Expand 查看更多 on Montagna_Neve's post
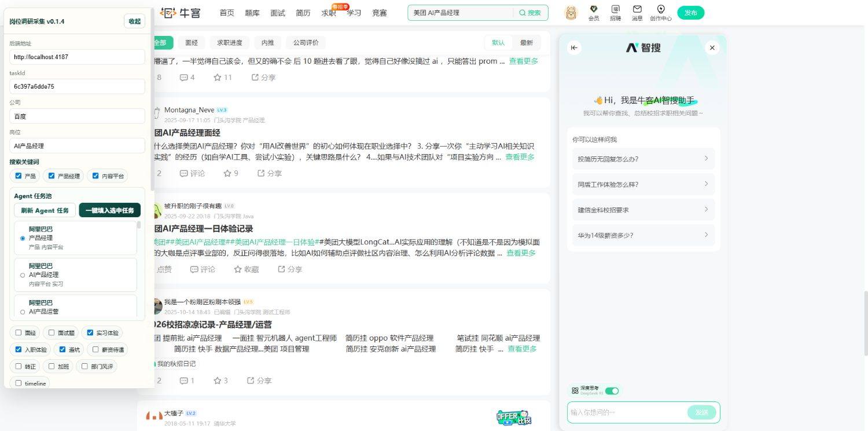 (x=520, y=157)
